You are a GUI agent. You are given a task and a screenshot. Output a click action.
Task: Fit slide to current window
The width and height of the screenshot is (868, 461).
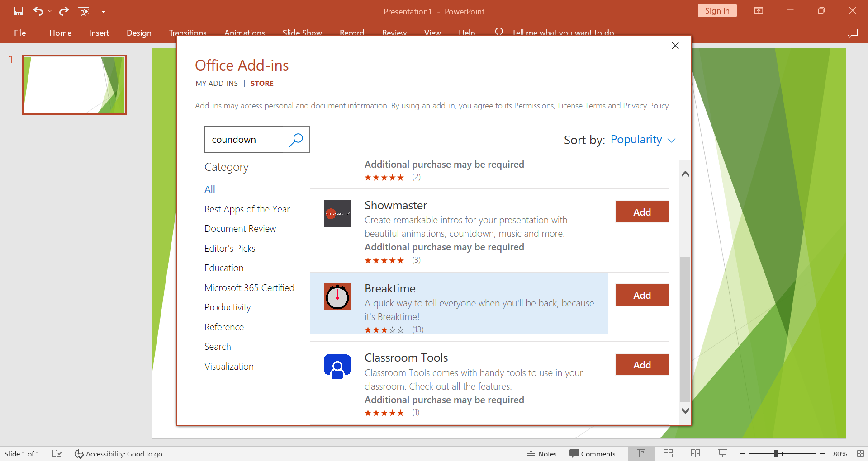point(860,454)
